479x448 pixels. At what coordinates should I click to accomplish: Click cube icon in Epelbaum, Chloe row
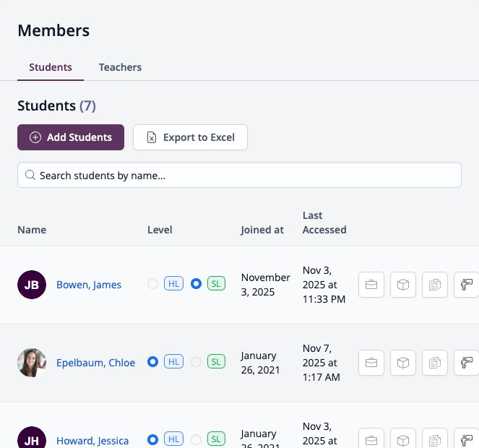point(403,363)
